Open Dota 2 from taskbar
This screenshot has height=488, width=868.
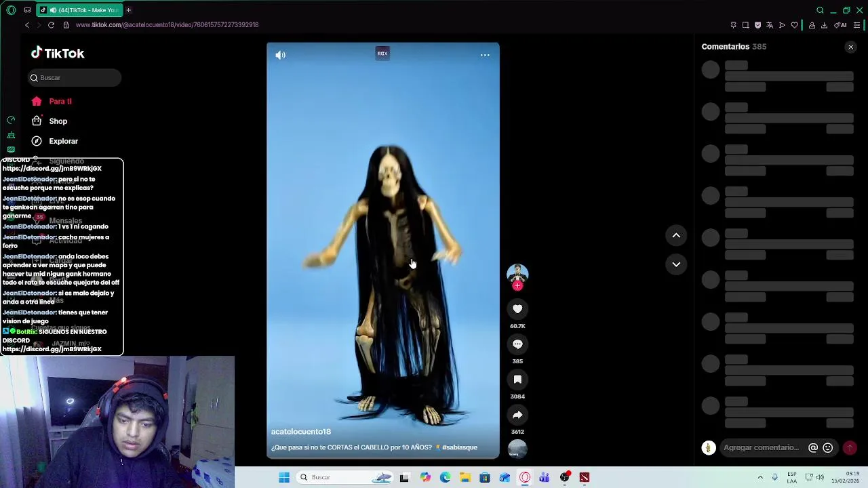coord(585,477)
